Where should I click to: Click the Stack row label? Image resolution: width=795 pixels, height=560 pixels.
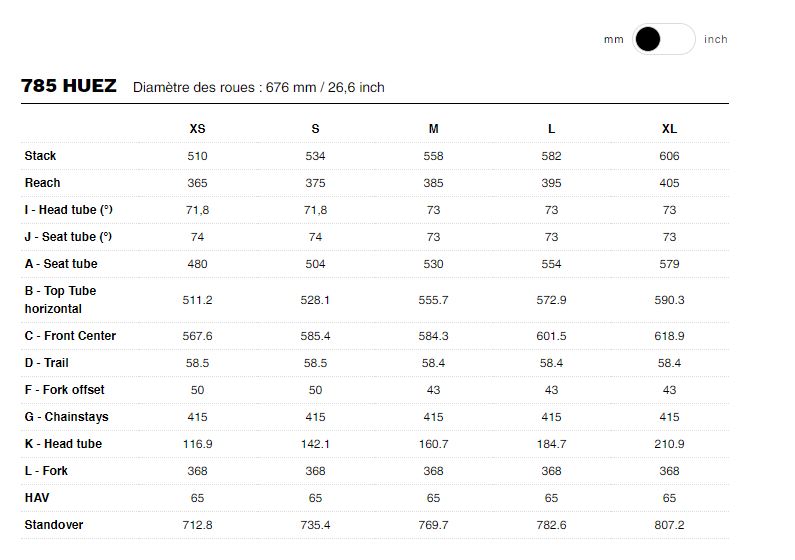click(x=40, y=156)
